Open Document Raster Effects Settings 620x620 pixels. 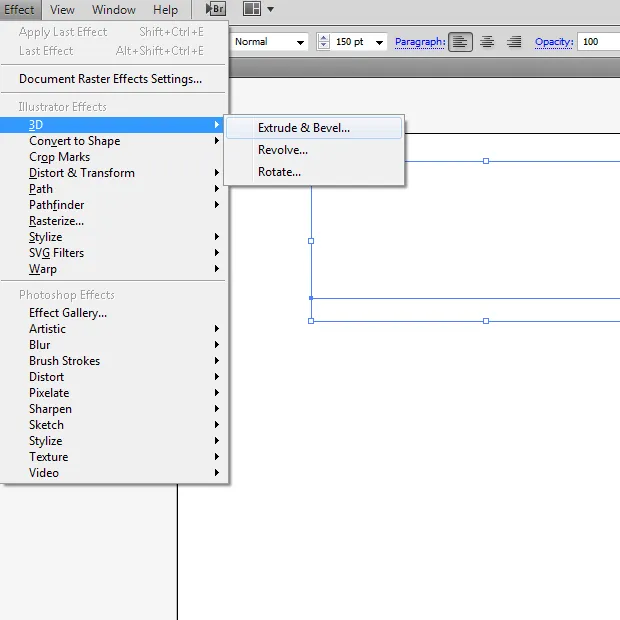point(110,79)
